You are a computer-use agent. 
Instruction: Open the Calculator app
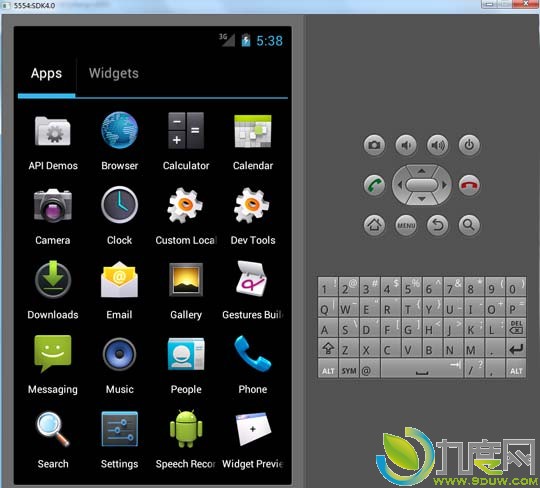click(x=186, y=142)
